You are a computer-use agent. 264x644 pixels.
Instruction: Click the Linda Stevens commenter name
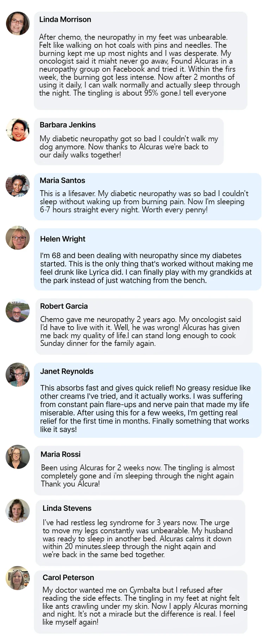67,508
